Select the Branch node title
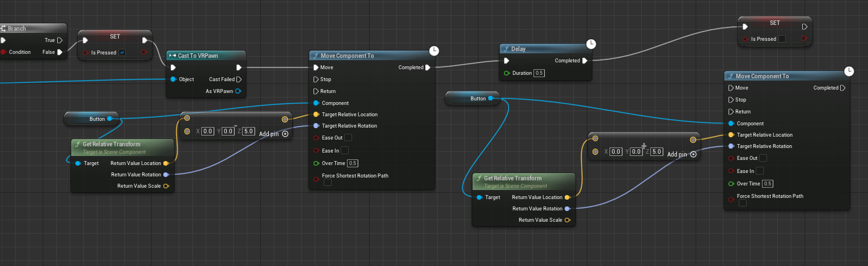The height and width of the screenshot is (266, 868). point(16,28)
